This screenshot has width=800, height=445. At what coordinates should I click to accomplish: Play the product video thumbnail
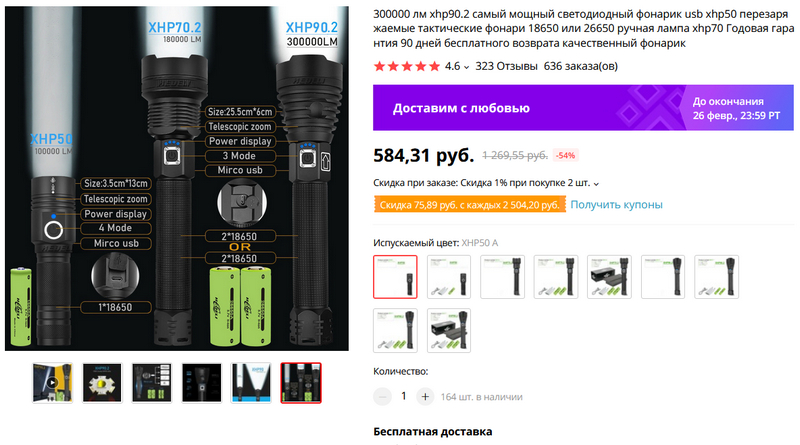(52, 383)
